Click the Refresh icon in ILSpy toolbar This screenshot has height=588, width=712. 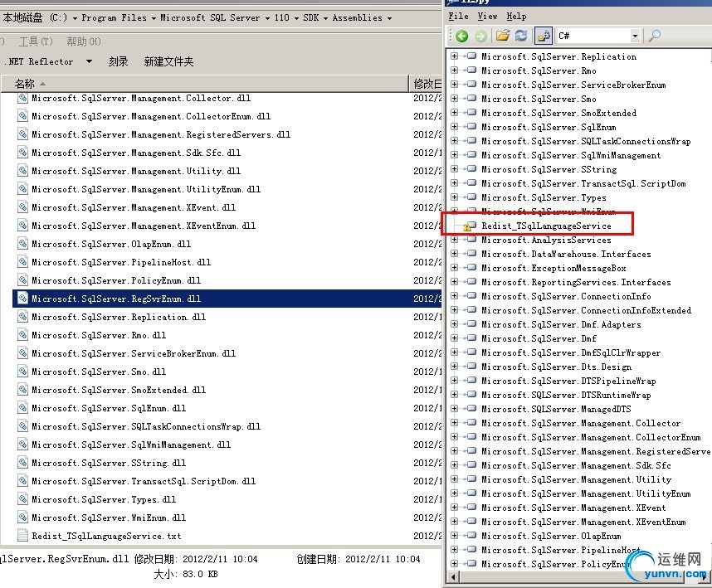click(521, 36)
